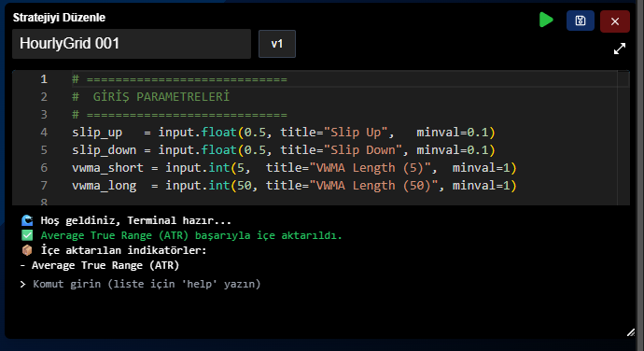Viewport: 644px width, 351px height.
Task: Click the code editor minimap strip on right
Action: 623,137
